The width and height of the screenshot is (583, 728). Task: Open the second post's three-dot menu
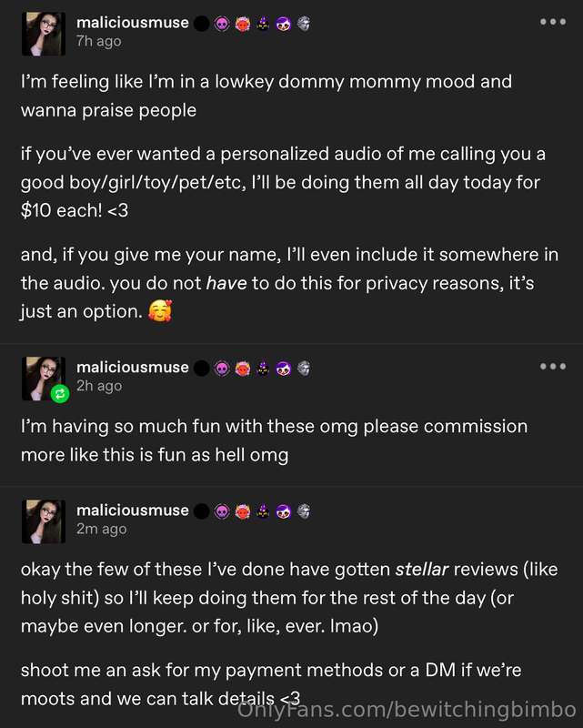coord(553,367)
